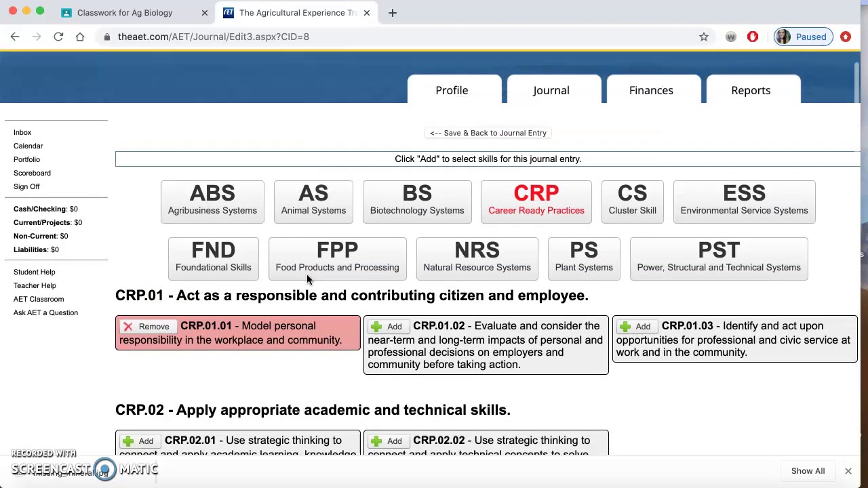Click the browser update arrow icon
This screenshot has height=488, width=868.
(846, 37)
